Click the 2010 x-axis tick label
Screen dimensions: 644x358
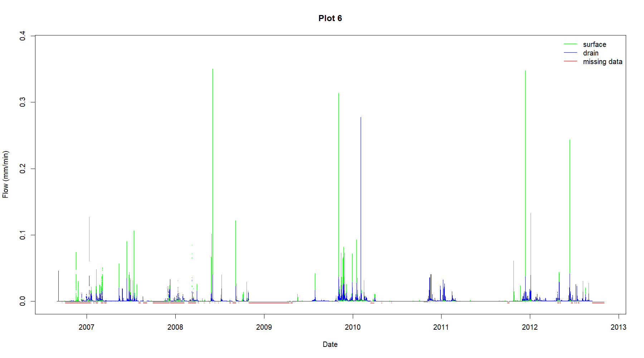pos(352,327)
